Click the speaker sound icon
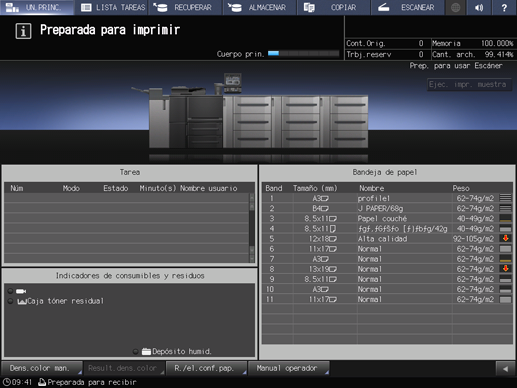The image size is (517, 388). [x=479, y=7]
